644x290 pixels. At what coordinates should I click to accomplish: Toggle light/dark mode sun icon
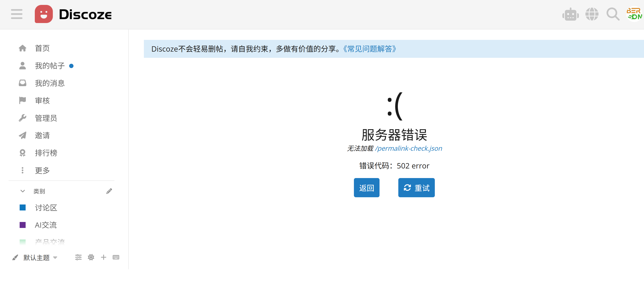pos(91,257)
